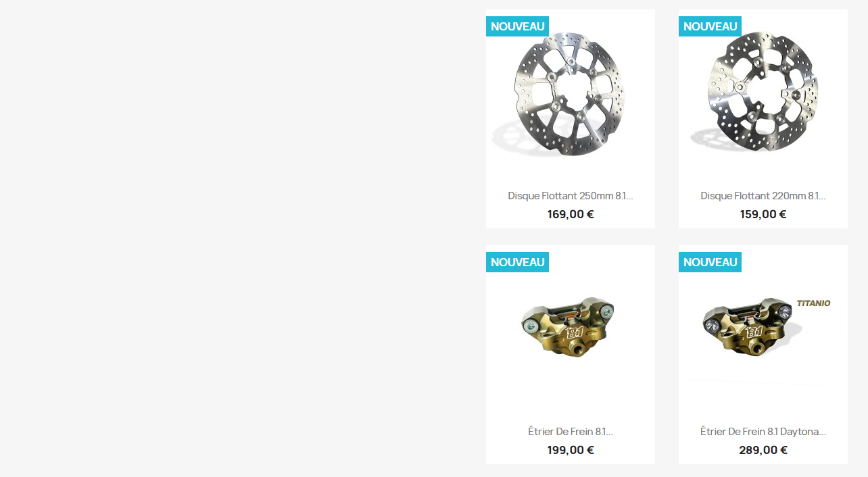Screen dimensions: 868x477
Task: Select the 199,00 € price label
Action: coord(571,450)
